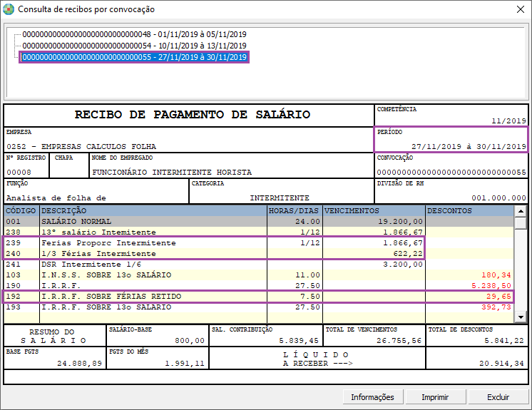
Task: Select the DSR Intermitente 1/6 row
Action: click(259, 264)
